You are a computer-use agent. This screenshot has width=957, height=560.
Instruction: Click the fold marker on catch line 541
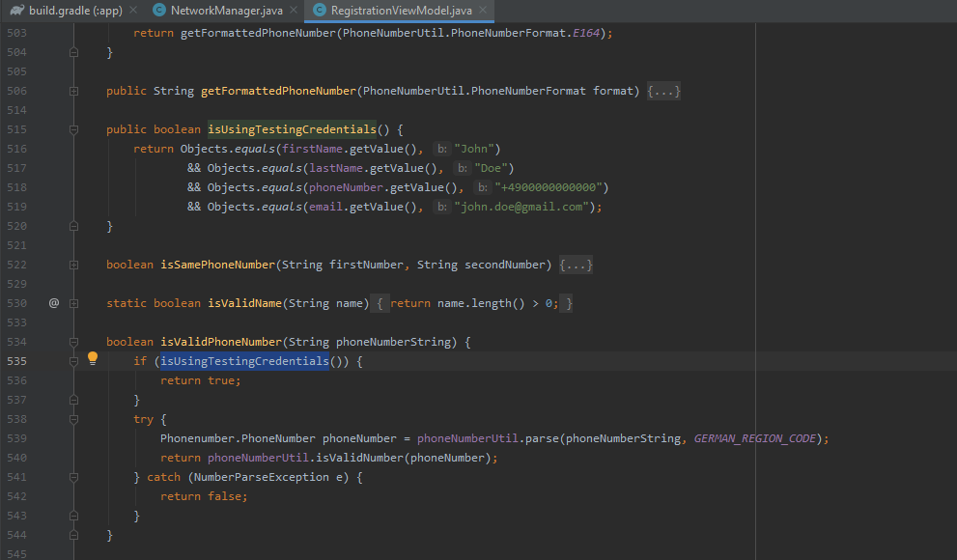point(73,477)
